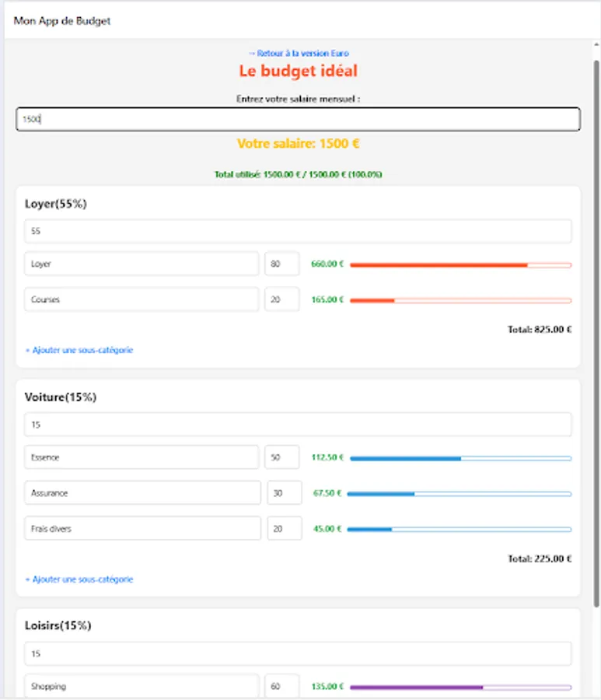Click 'Ajouter une sous-catégorie' under Voiture
Viewport: 601px width, 700px height.
point(79,579)
